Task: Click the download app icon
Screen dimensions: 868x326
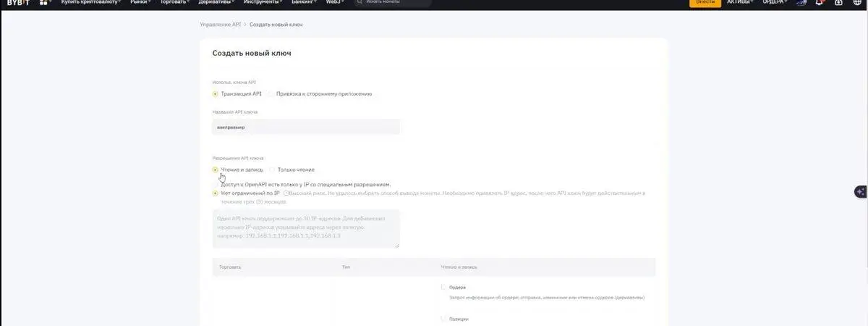Action: 838,3
